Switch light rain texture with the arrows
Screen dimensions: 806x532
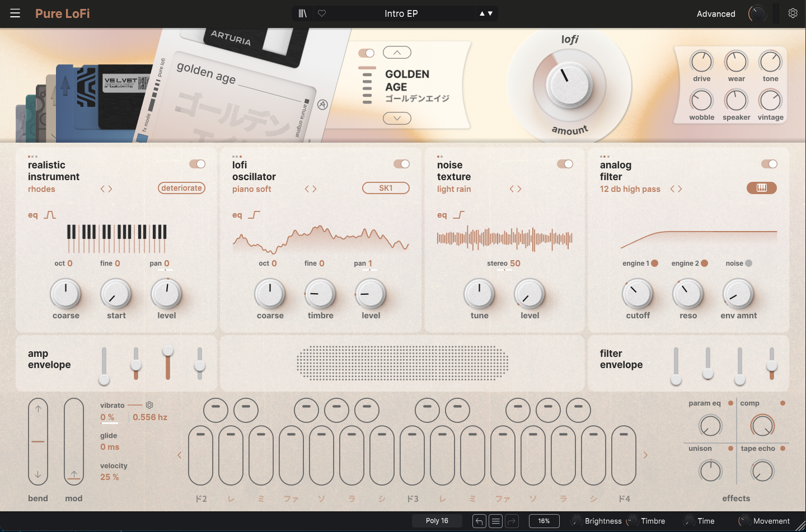tap(516, 189)
